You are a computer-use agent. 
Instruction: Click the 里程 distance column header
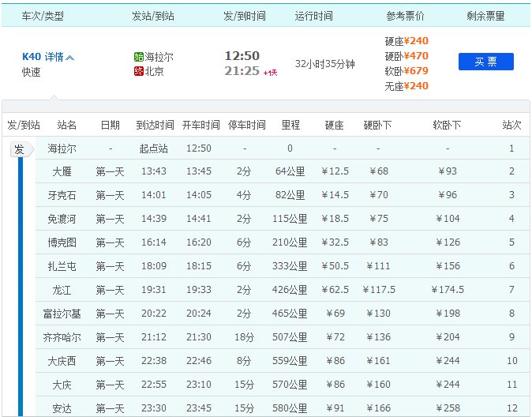[290, 125]
